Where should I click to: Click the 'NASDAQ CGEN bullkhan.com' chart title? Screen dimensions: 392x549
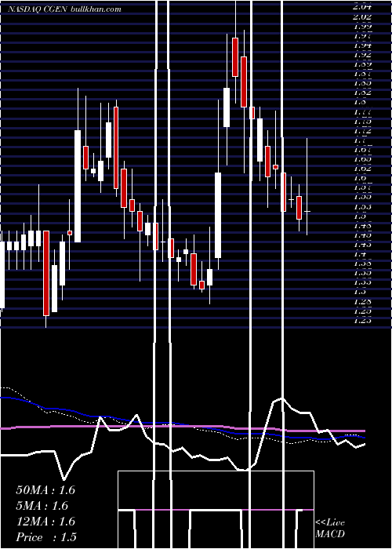65,9
